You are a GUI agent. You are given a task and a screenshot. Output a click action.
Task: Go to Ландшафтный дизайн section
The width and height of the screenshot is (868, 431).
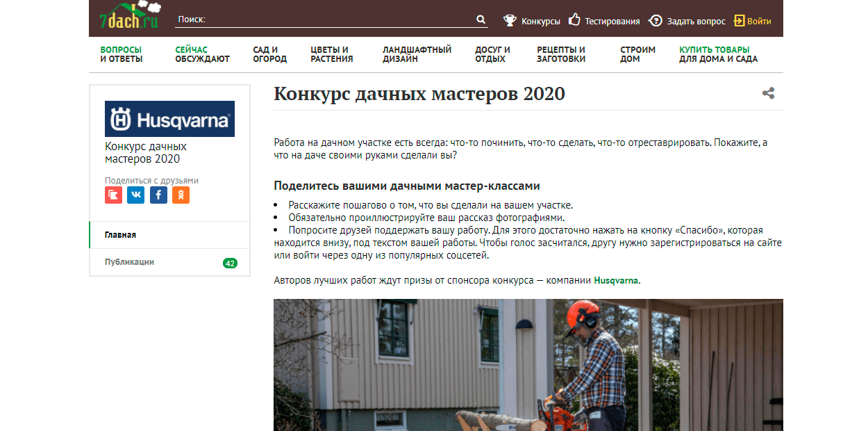pos(417,54)
